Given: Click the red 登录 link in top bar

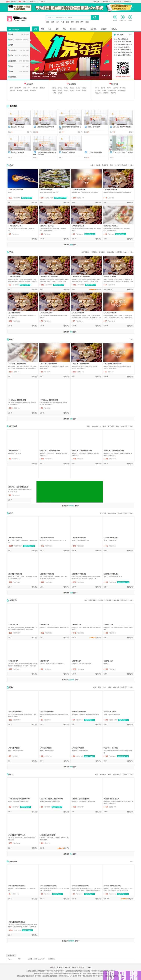Looking at the screenshot, I should point(20,1).
